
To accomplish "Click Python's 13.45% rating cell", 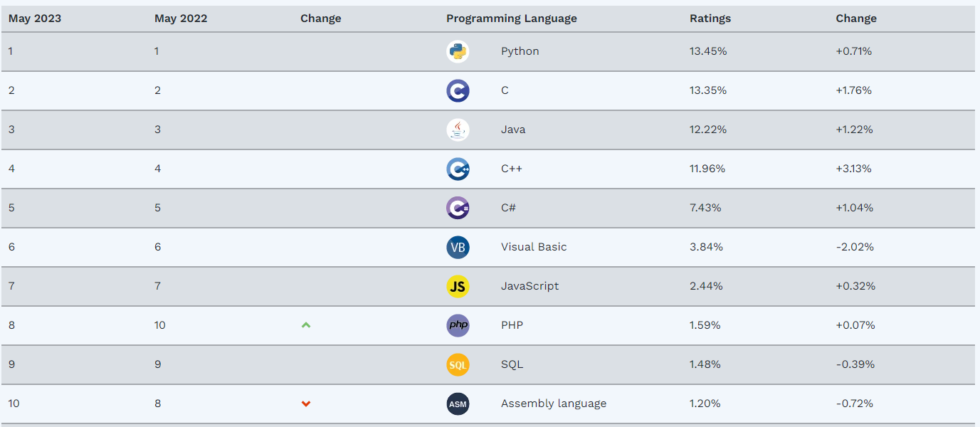I will (x=708, y=51).
